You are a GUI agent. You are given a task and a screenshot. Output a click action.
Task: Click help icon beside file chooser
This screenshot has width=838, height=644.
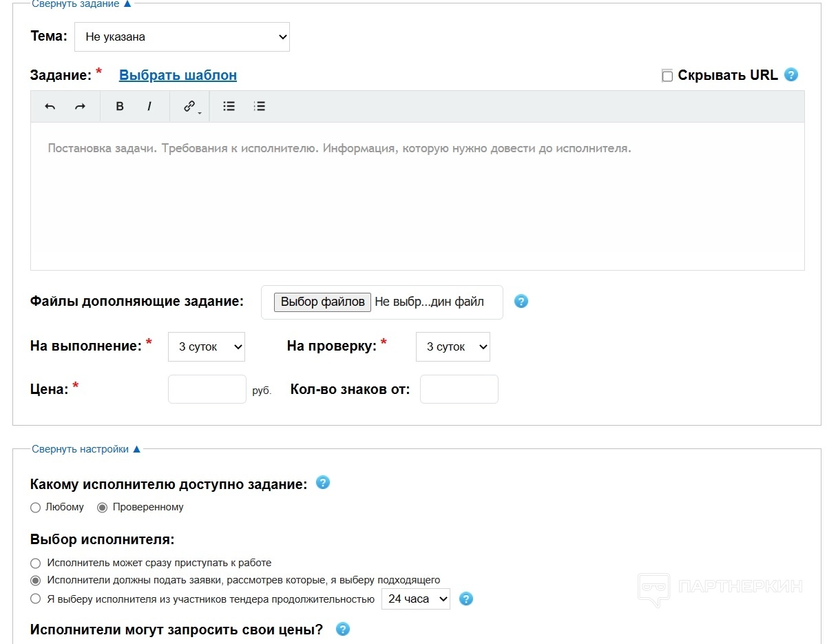tap(521, 302)
